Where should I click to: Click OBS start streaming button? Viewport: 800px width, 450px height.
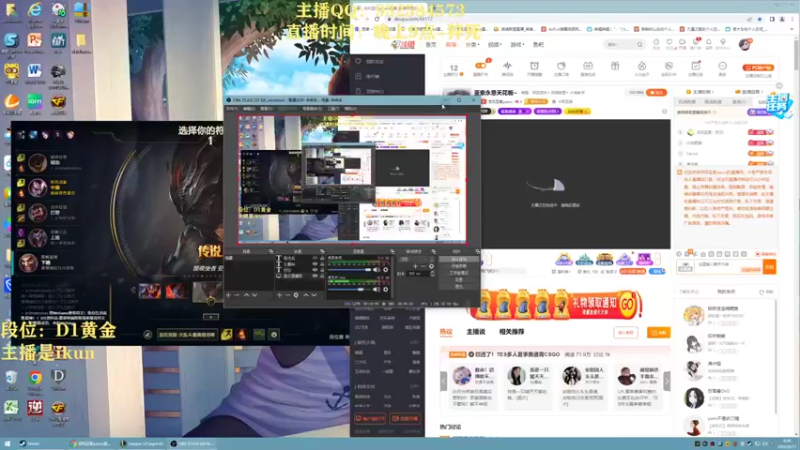(459, 259)
